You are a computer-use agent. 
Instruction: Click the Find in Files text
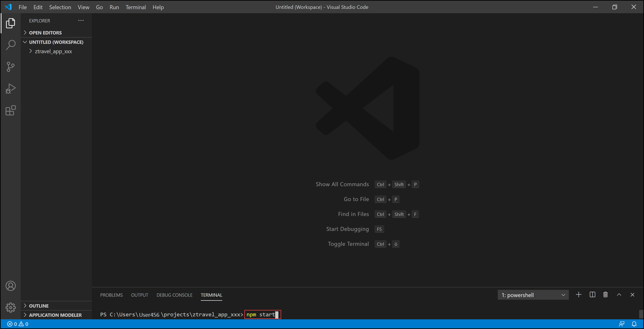click(353, 214)
